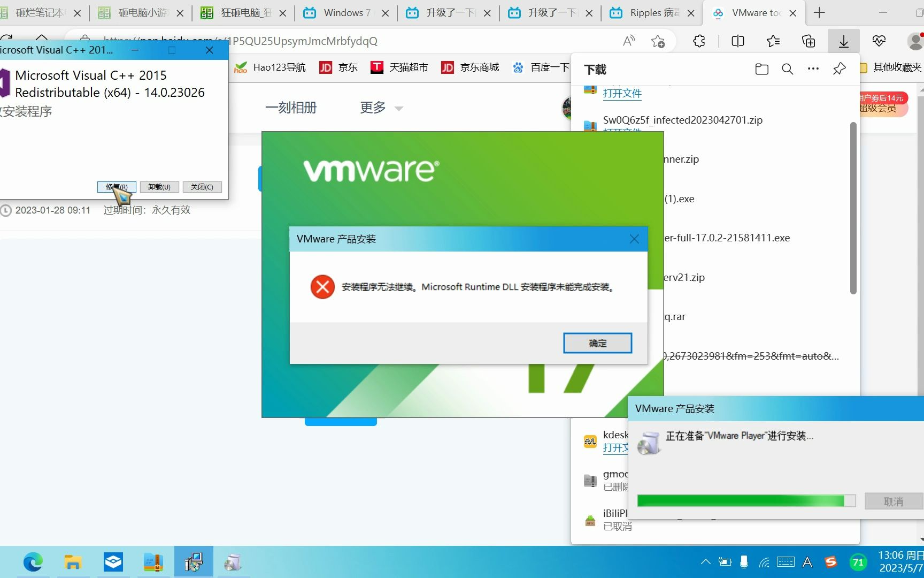The width and height of the screenshot is (924, 578).
Task: Open Collections icon in browser toolbar
Action: tap(808, 41)
